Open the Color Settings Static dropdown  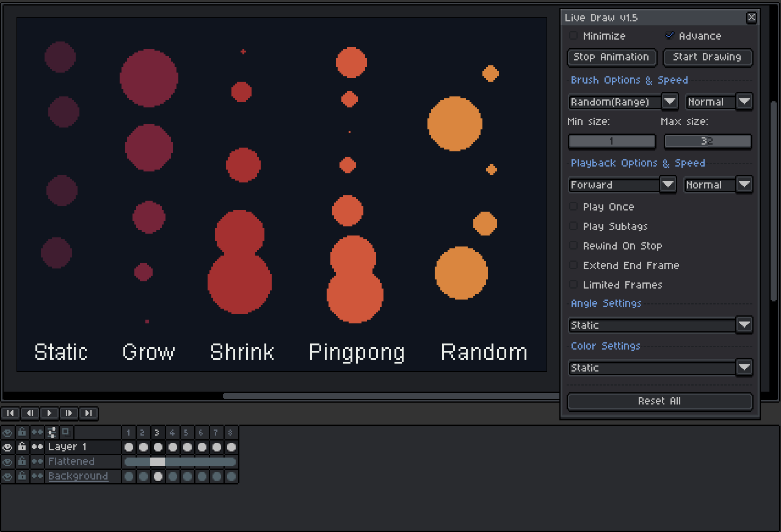660,368
